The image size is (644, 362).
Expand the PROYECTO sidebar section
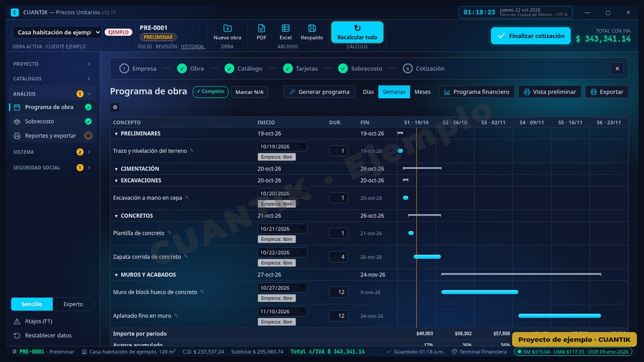[x=52, y=64]
